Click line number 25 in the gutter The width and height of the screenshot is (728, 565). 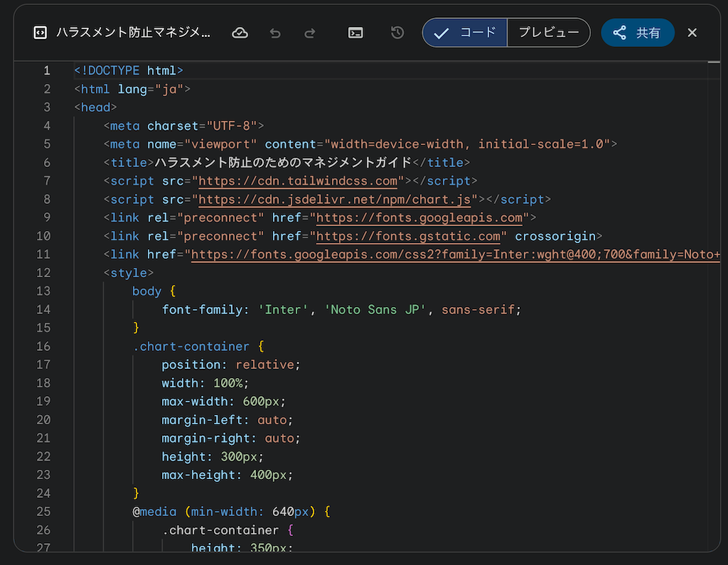43,512
